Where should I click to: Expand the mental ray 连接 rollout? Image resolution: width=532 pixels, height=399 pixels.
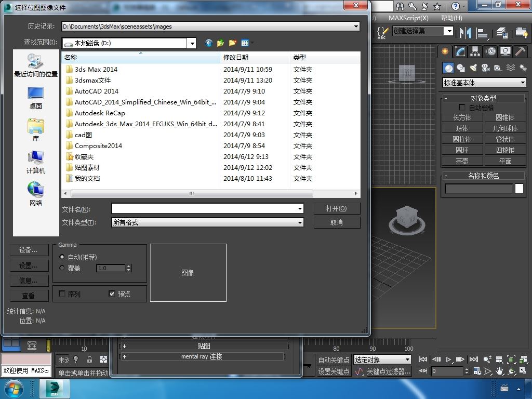(x=202, y=356)
